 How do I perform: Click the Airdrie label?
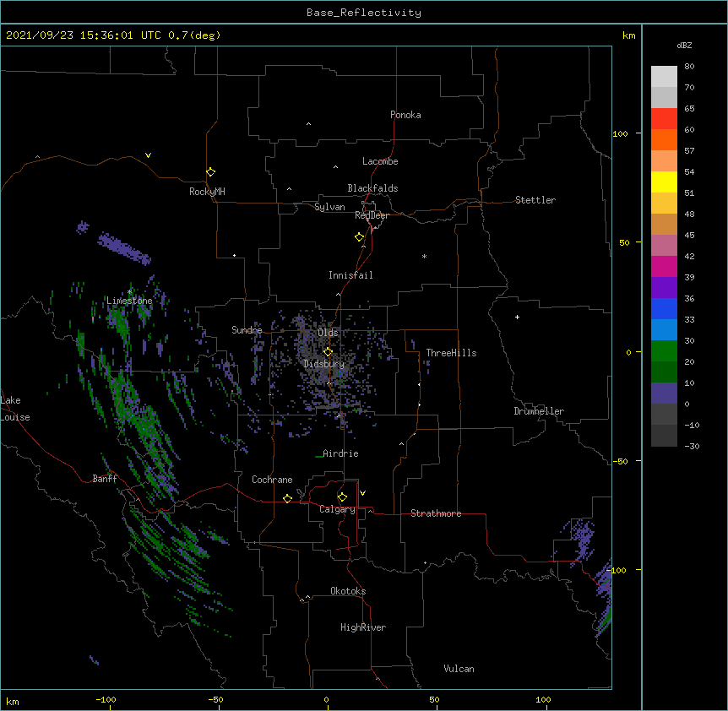(341, 453)
